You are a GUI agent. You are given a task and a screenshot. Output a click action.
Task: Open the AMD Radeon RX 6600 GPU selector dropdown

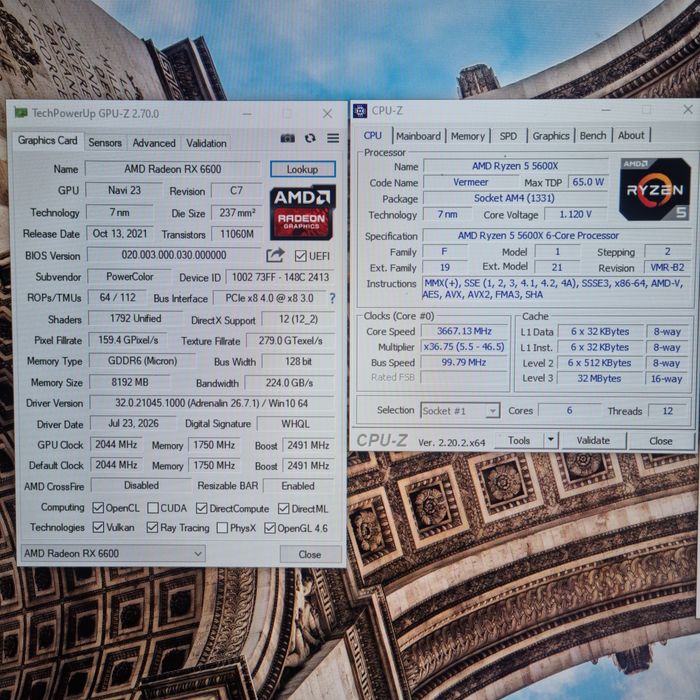(113, 554)
